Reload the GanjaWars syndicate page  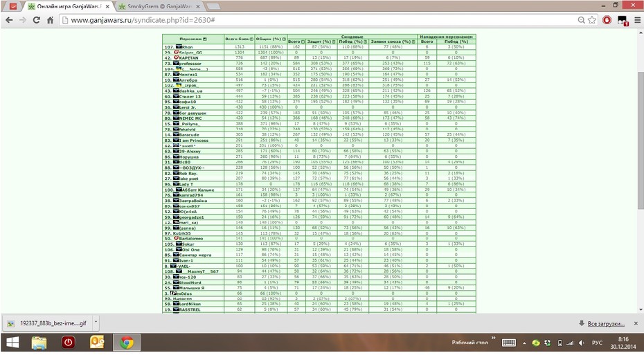click(37, 19)
